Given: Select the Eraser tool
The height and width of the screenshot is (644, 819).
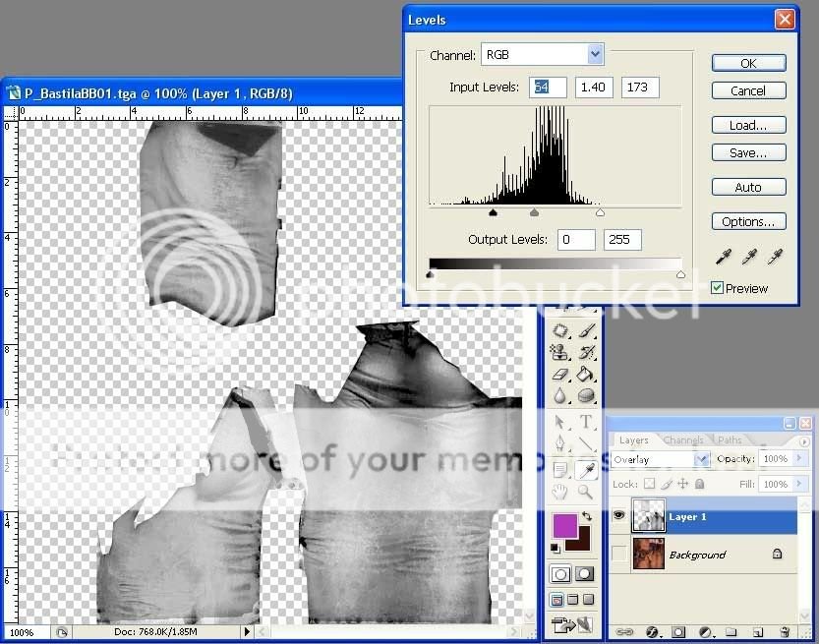Looking at the screenshot, I should coord(560,375).
